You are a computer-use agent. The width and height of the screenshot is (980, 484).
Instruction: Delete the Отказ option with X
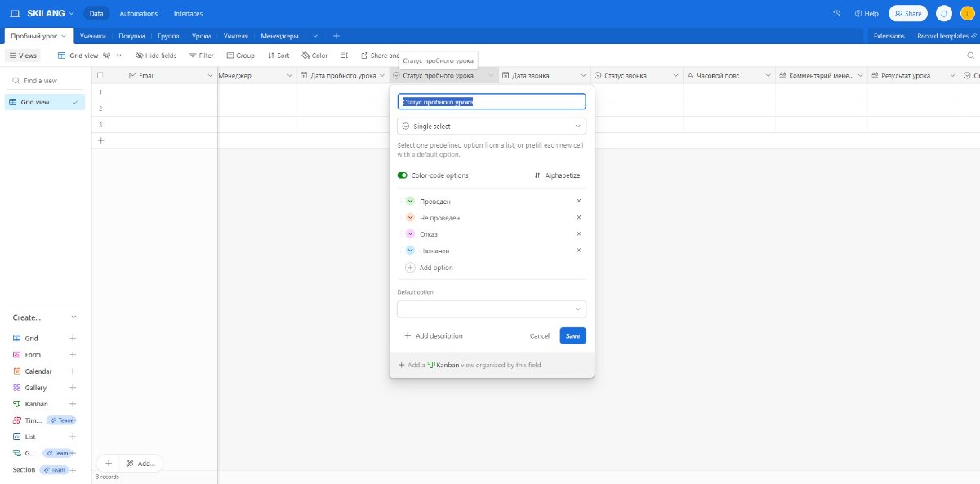pyautogui.click(x=579, y=234)
